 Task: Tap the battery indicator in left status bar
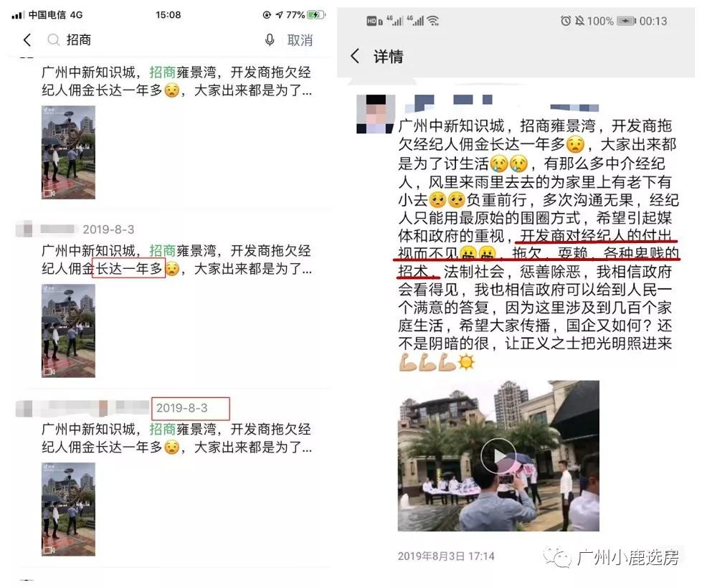316,15
